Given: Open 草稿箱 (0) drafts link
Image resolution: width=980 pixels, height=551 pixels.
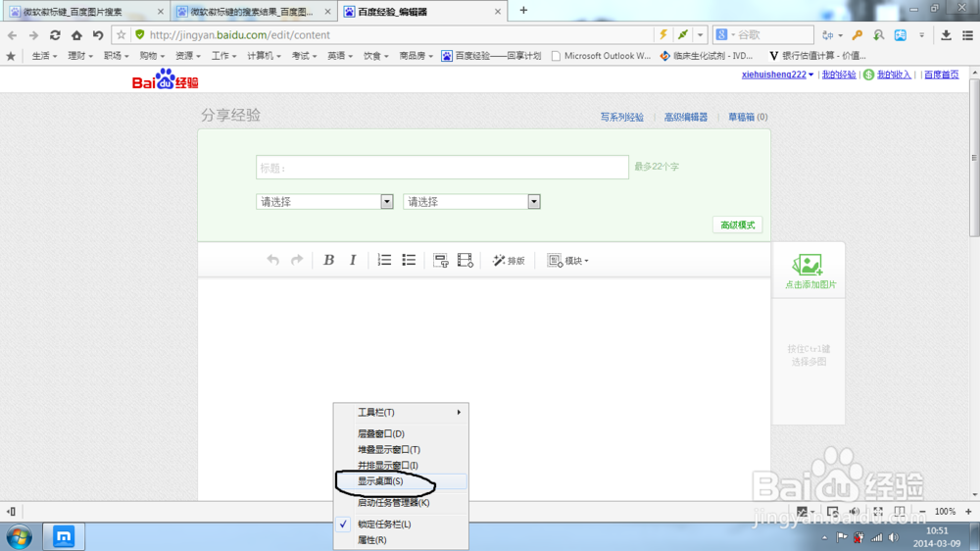Looking at the screenshot, I should coord(748,117).
